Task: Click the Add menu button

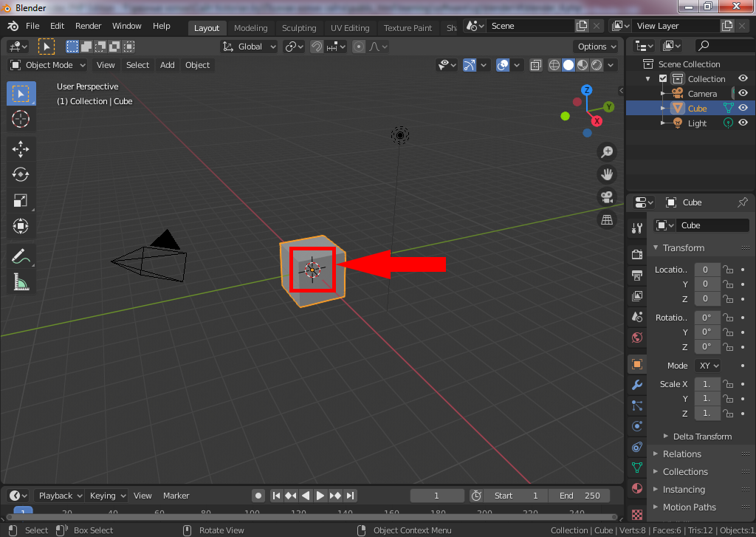Action: point(168,65)
